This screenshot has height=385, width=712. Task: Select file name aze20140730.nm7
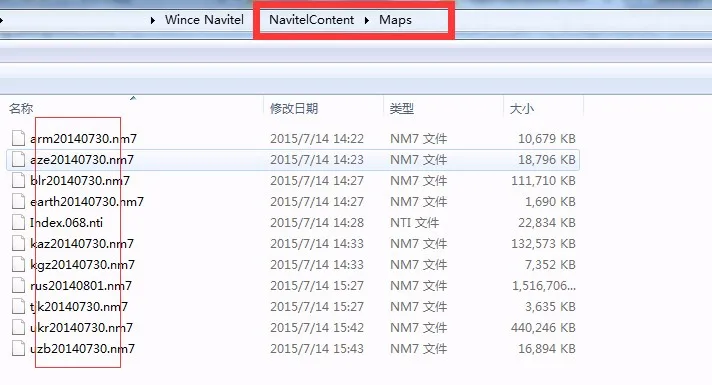(x=82, y=159)
